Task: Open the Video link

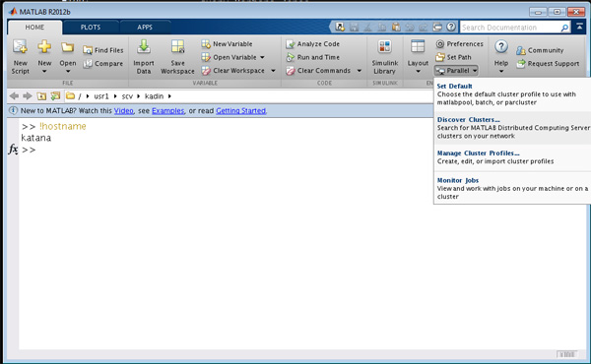Action: coord(124,110)
